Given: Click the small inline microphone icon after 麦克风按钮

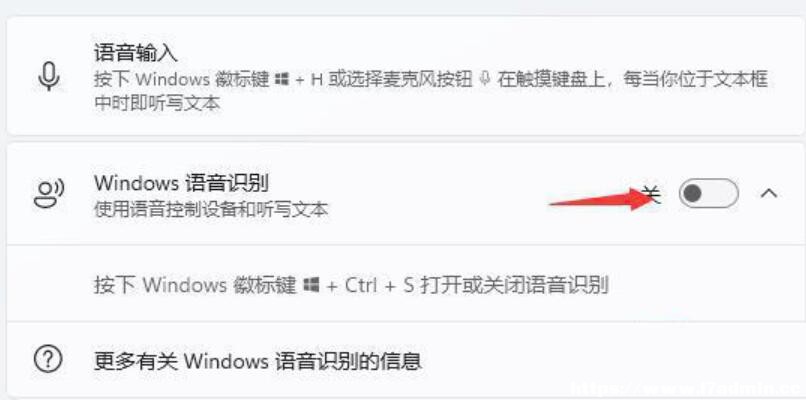Looking at the screenshot, I should coord(484,79).
